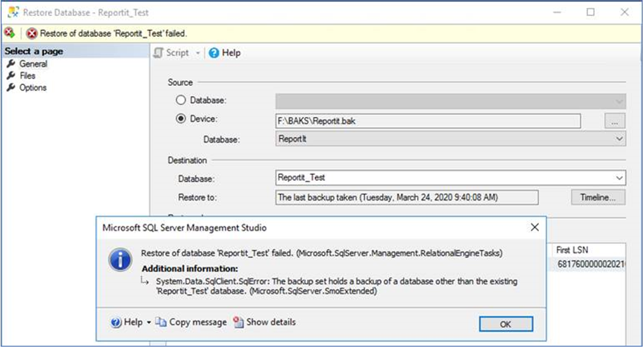Viewport: 644px width, 348px height.
Task: Click the device path field F:\BAKS\Reportit.bak
Action: (x=428, y=121)
